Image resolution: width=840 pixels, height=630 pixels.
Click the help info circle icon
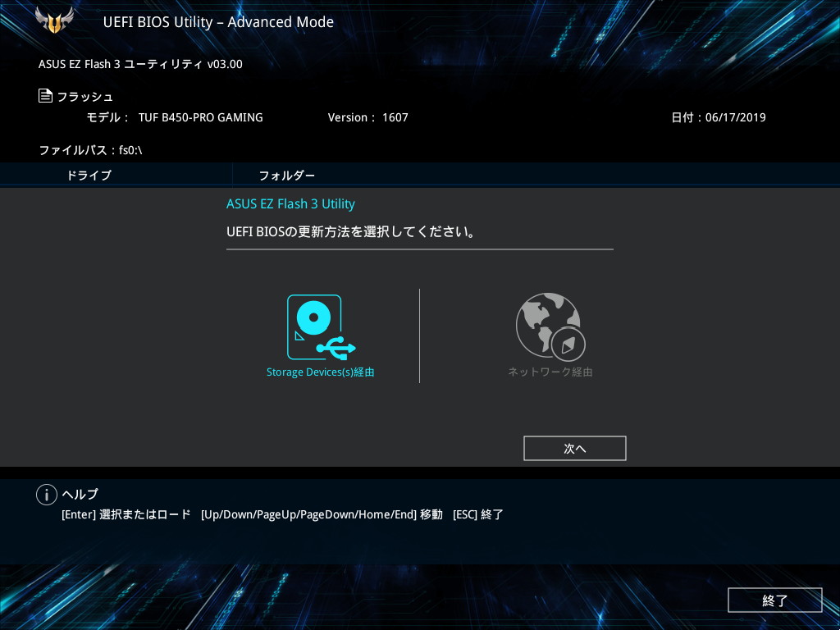(x=47, y=495)
